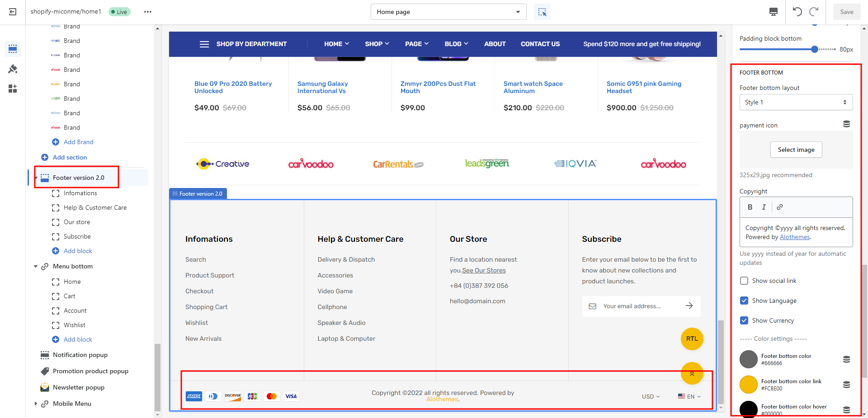Open the Footer bottom layout dropdown
868x418 pixels.
(x=796, y=102)
